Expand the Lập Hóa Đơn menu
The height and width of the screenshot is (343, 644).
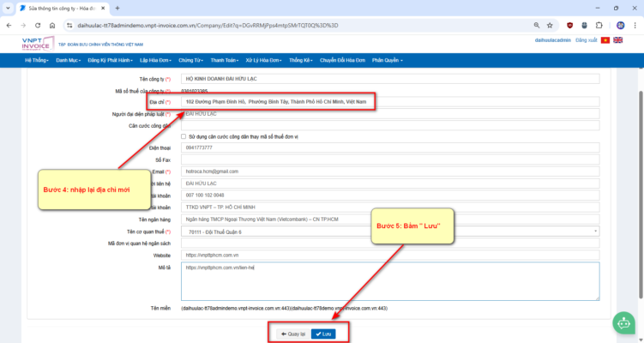click(156, 60)
